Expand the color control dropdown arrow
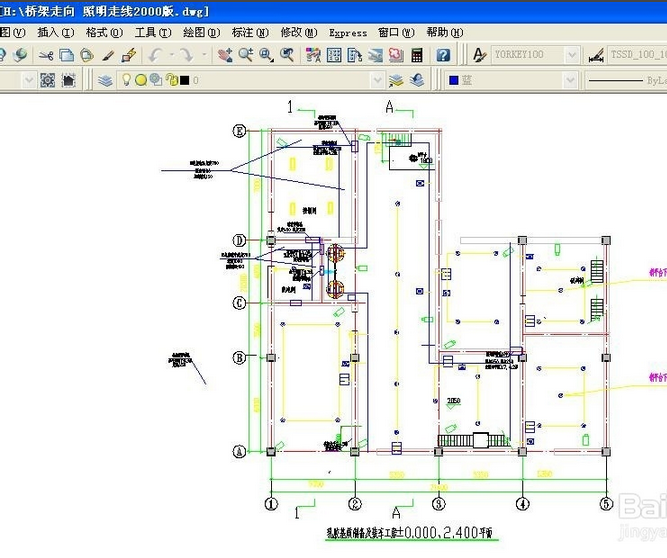This screenshot has width=667, height=558. coord(570,80)
